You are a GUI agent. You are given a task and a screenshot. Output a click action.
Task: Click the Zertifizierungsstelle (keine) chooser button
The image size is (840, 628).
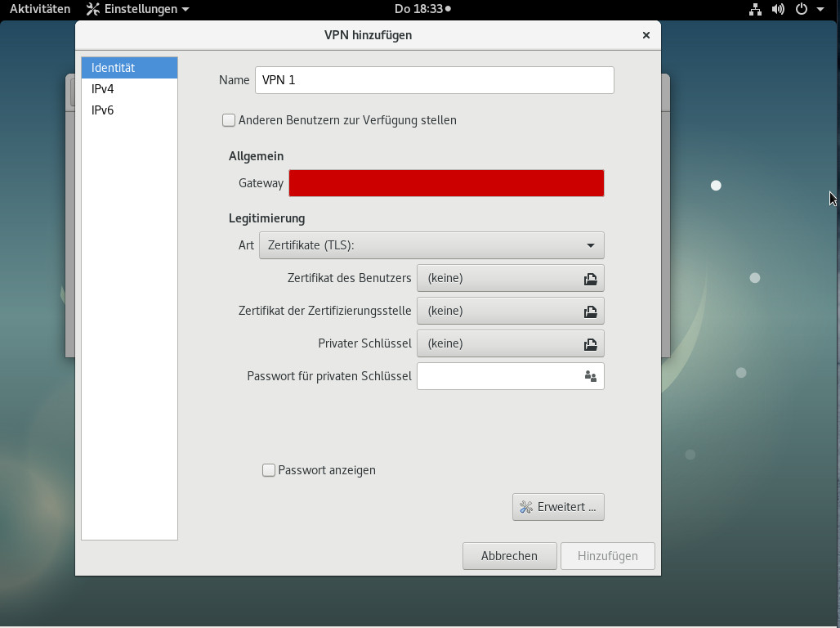click(x=511, y=311)
